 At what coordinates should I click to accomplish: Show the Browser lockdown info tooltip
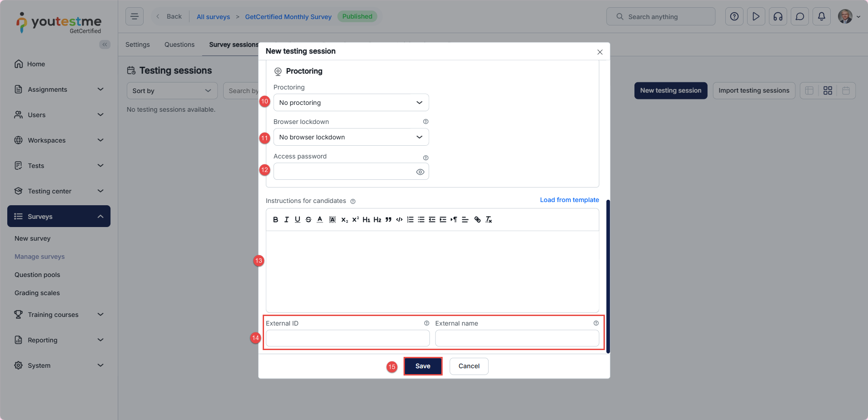click(426, 122)
